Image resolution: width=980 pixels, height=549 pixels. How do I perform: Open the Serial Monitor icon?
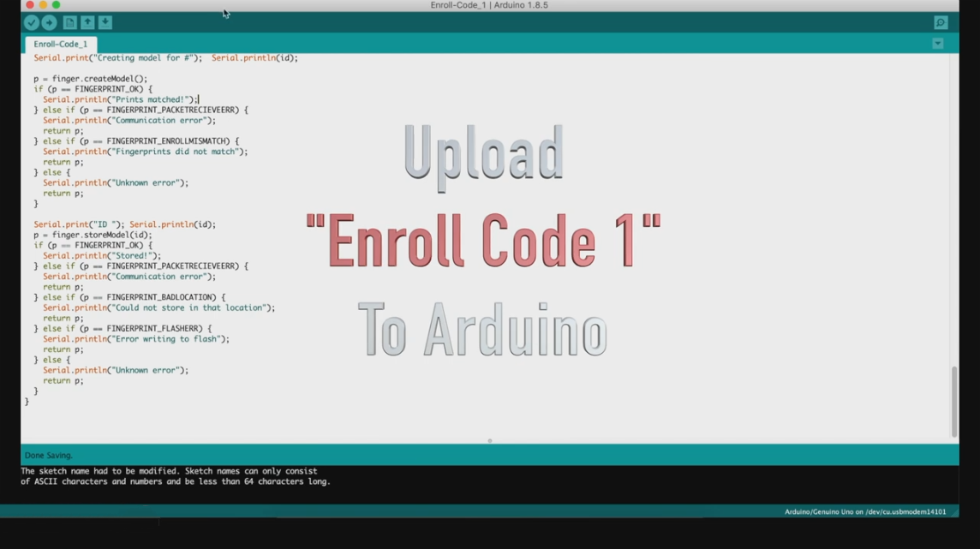[x=941, y=22]
